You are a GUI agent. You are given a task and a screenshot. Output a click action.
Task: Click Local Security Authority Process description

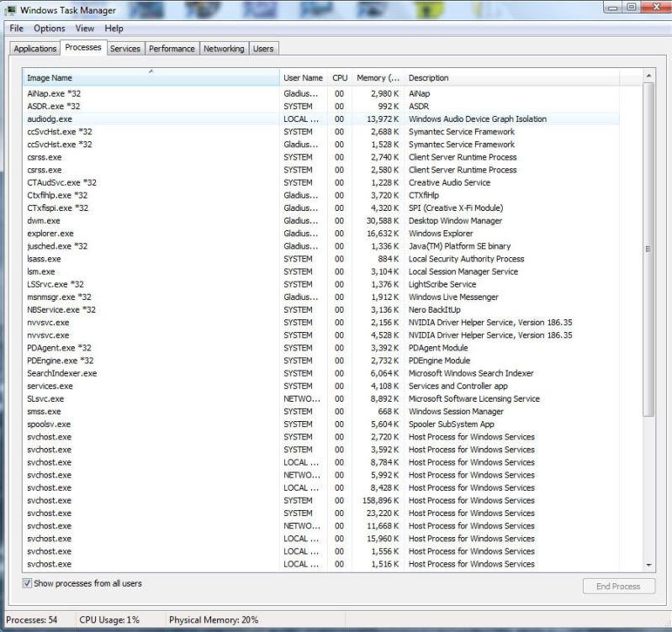coord(466,259)
